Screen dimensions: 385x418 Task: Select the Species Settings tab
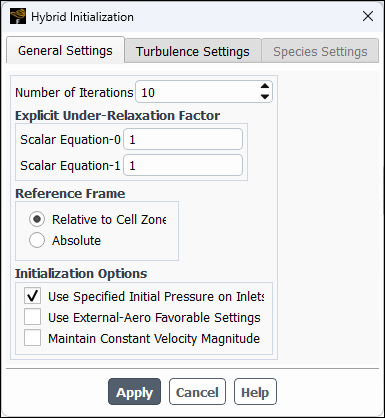tap(320, 51)
